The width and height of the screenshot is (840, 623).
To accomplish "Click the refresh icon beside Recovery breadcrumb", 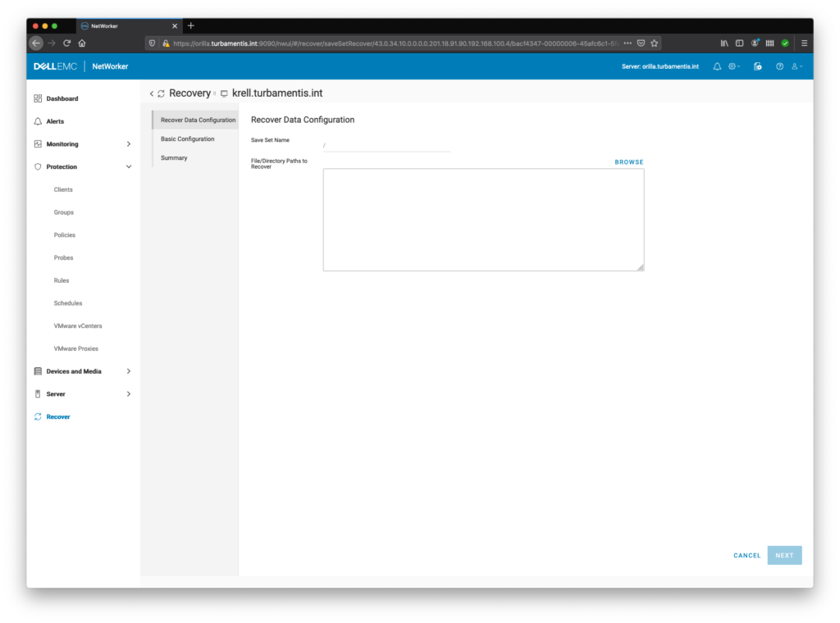I will coord(162,93).
